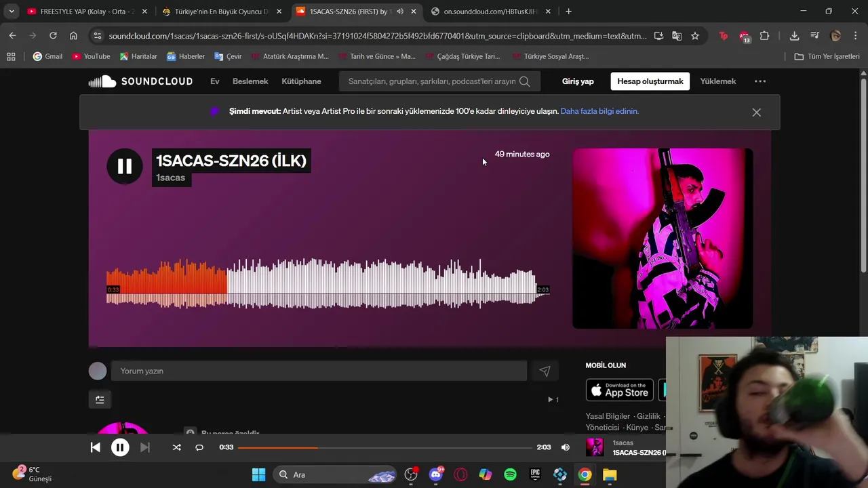The height and width of the screenshot is (488, 868).
Task: Open the Chrome three-dot menu
Action: [x=854, y=36]
